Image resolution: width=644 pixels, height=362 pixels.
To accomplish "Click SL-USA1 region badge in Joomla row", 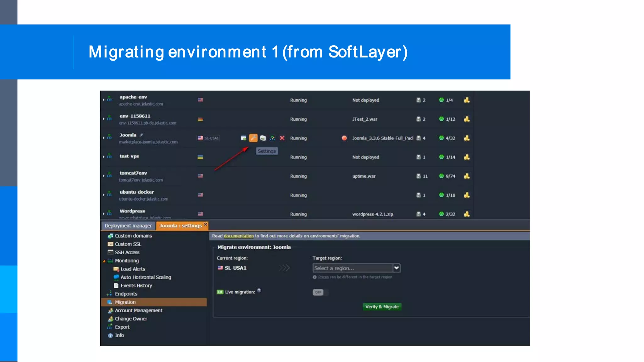I will click(208, 138).
